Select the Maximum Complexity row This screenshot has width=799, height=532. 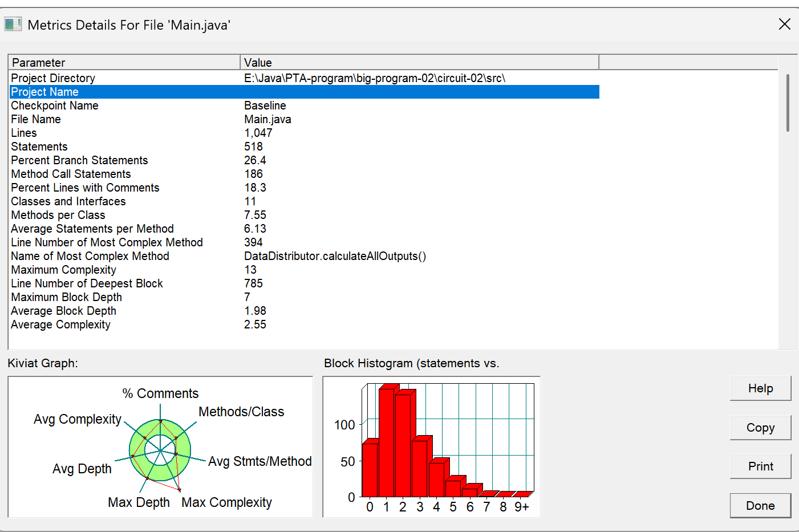point(305,270)
